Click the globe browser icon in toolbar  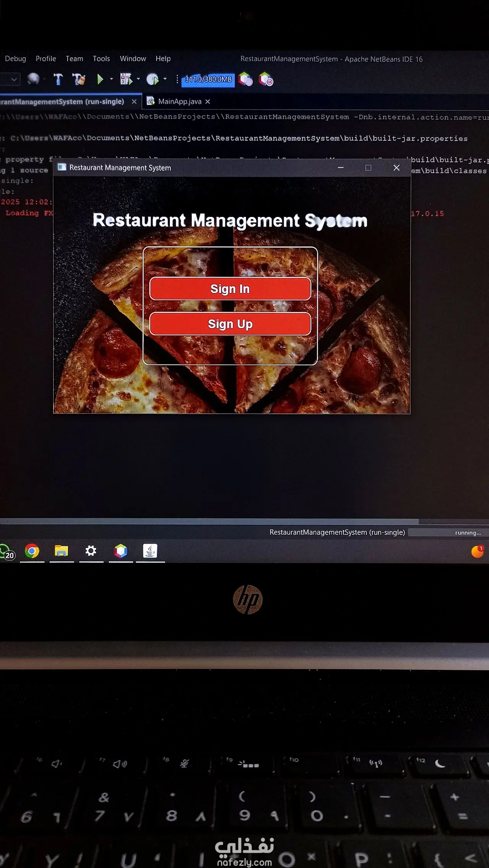33,79
